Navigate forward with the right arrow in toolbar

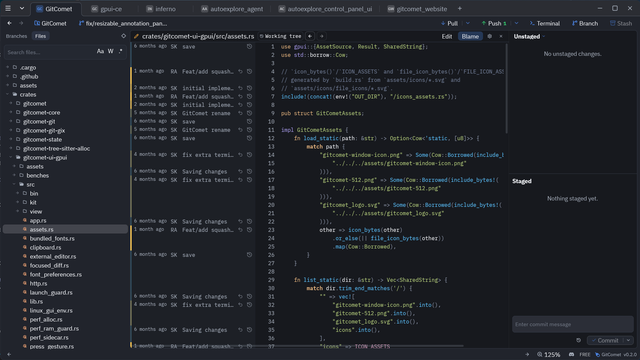point(21,23)
